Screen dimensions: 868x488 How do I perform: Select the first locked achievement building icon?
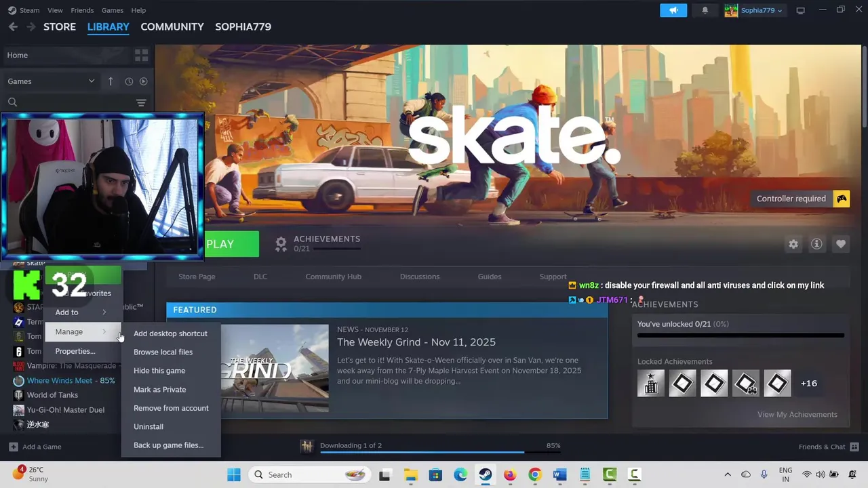tap(651, 384)
